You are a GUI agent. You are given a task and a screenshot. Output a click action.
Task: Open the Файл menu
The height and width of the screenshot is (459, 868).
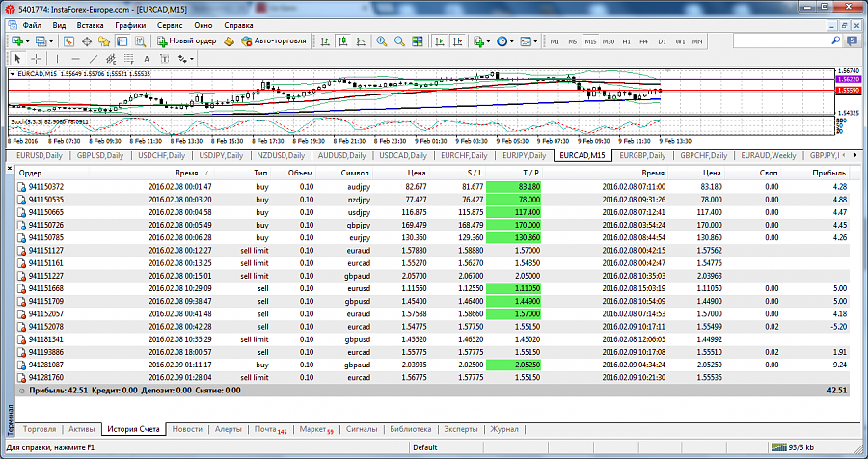(x=32, y=25)
